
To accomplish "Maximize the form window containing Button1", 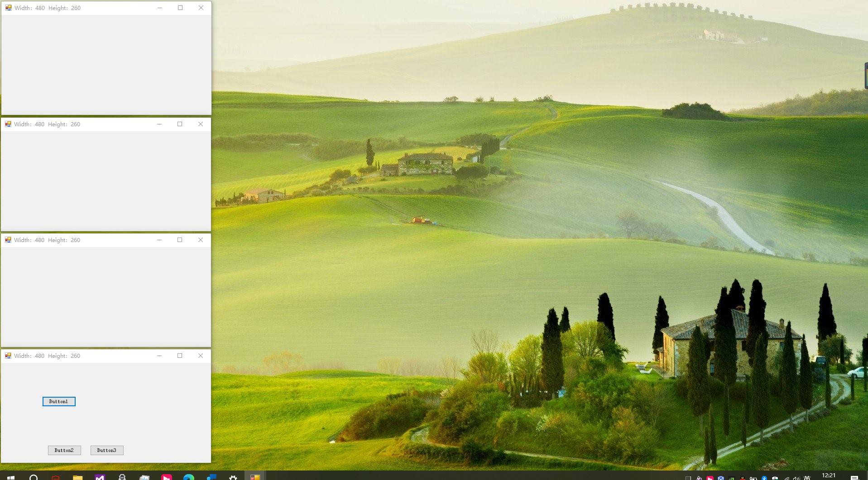I will pos(180,356).
